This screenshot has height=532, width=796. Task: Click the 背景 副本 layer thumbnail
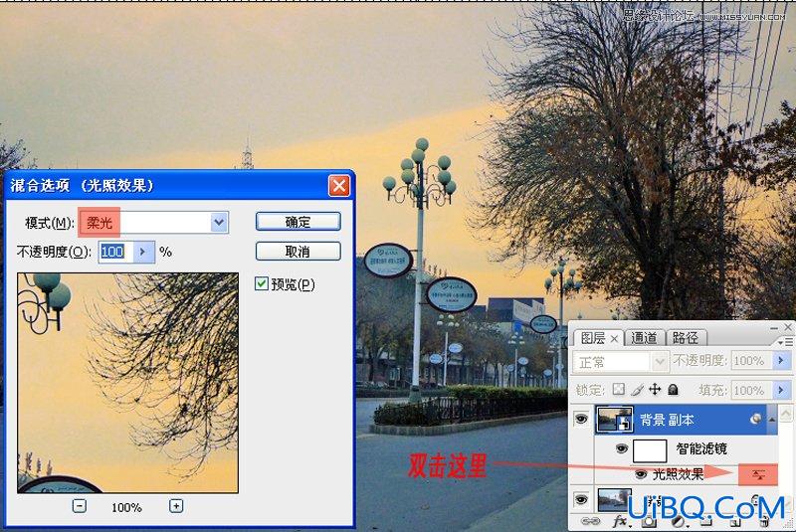[614, 419]
